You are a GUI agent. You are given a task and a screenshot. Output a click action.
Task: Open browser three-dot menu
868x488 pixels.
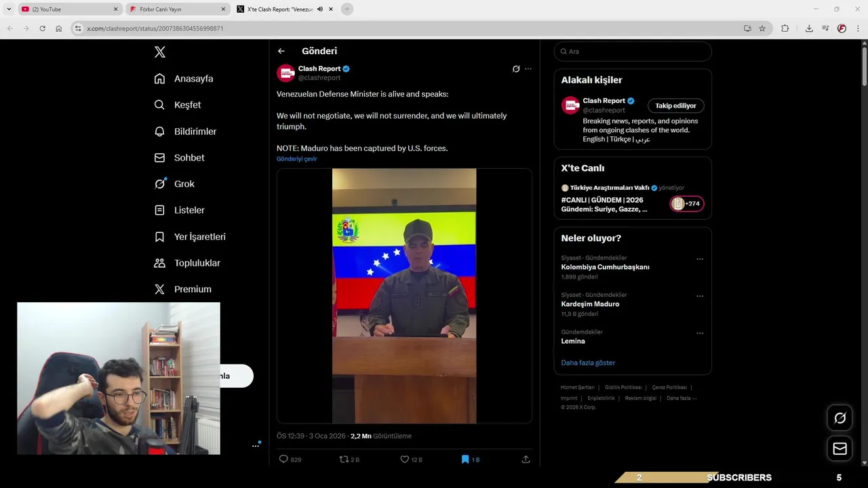(858, 28)
